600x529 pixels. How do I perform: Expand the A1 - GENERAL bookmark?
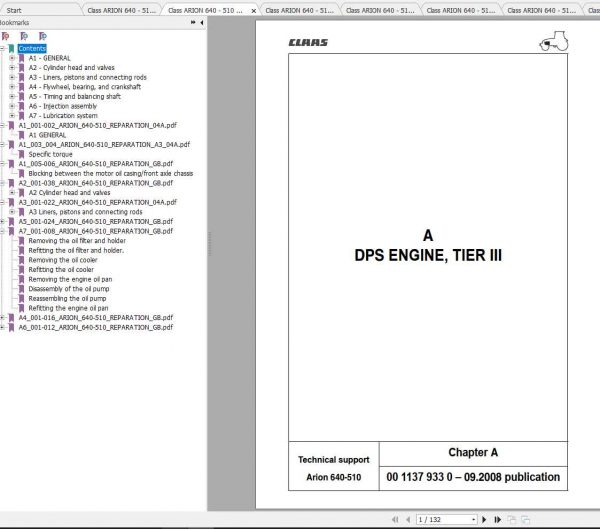click(12, 58)
